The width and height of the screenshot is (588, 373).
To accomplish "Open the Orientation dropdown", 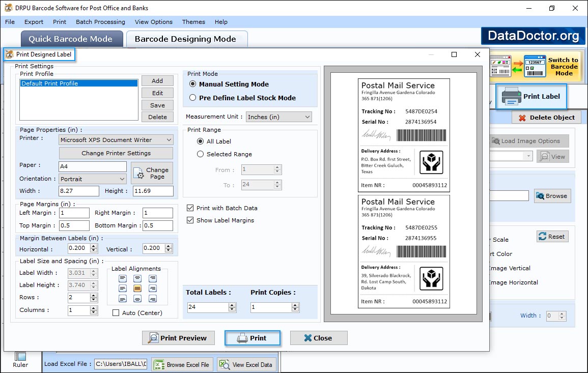I will [x=93, y=179].
